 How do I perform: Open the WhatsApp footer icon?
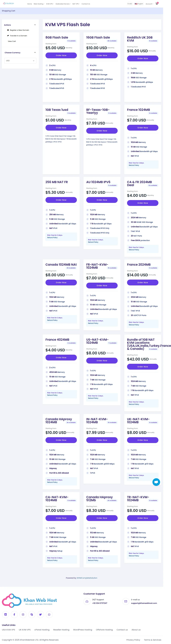pos(49,614)
